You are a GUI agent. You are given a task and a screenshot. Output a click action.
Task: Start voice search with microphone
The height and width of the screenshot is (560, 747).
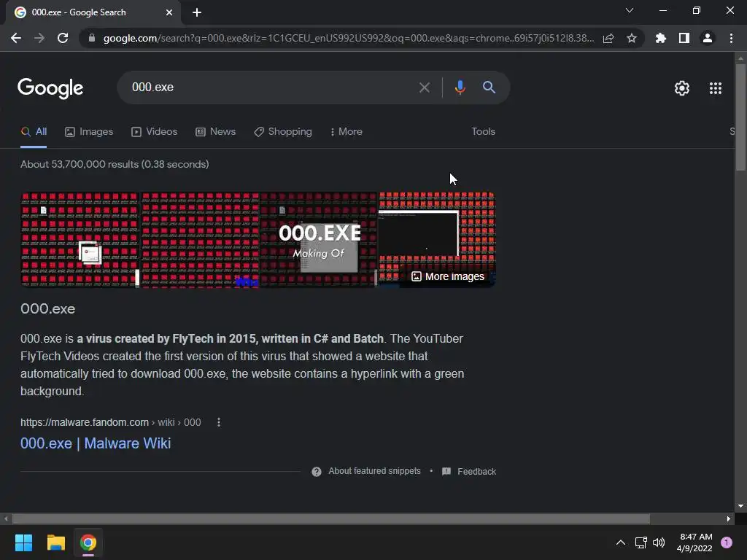pos(460,87)
